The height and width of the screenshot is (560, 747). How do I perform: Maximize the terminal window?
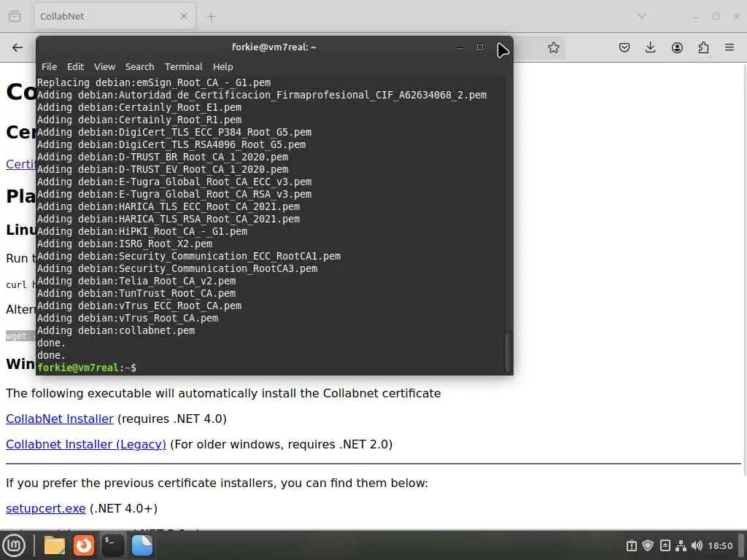(x=480, y=47)
